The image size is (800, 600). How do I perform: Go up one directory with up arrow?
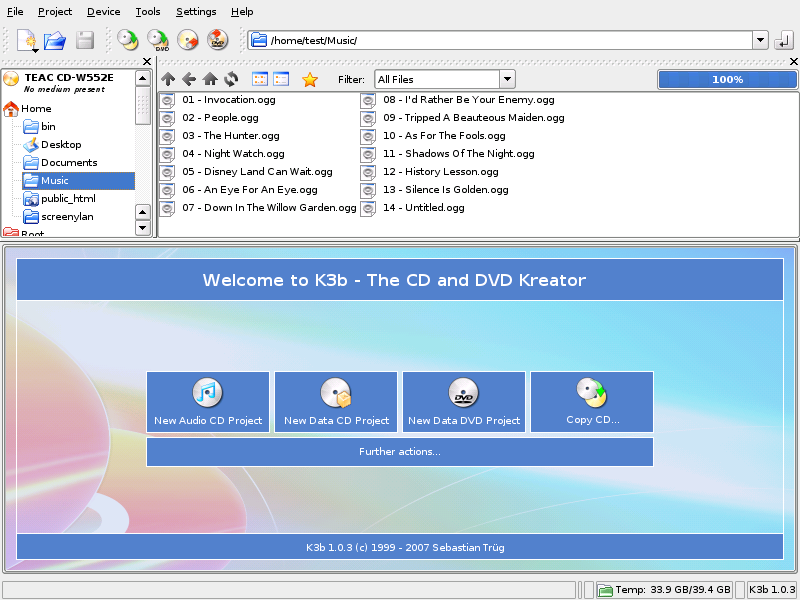(168, 79)
